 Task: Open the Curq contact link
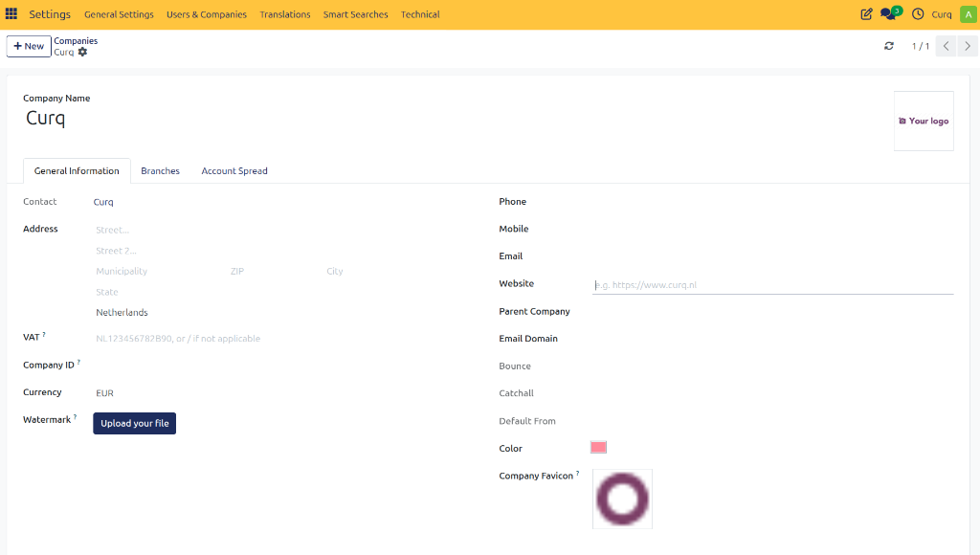coord(103,202)
